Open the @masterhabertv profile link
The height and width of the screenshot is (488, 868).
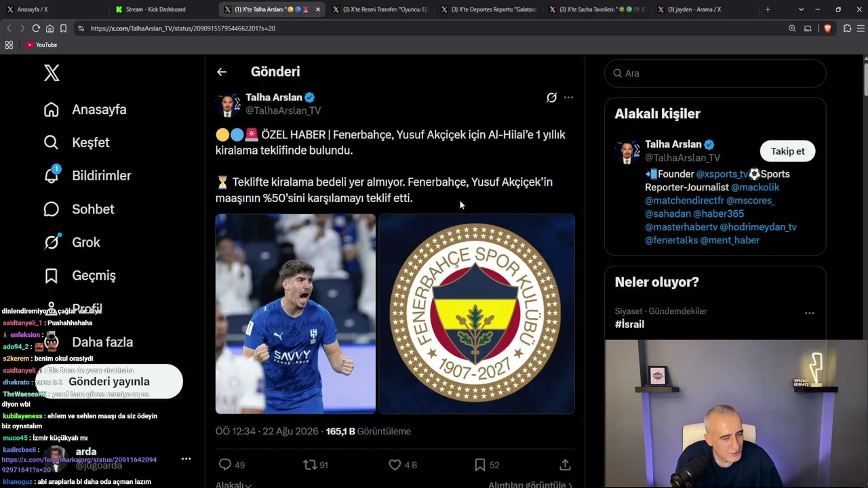[681, 227]
